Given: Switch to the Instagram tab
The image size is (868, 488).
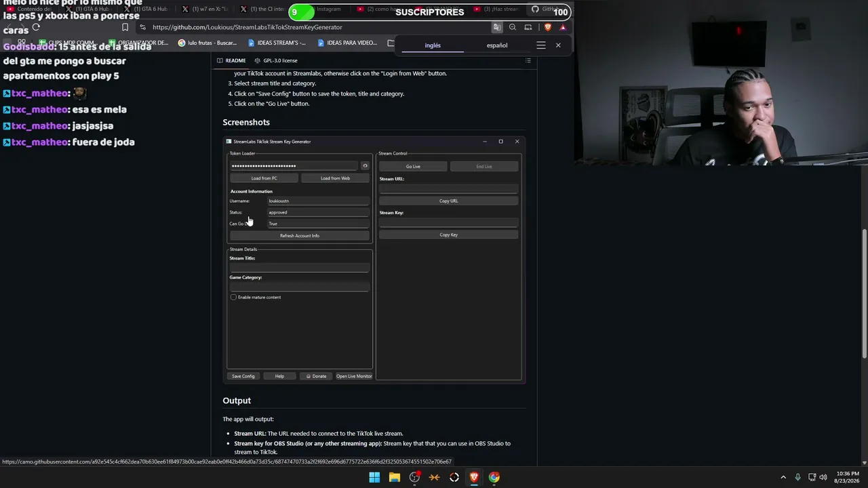Looking at the screenshot, I should pos(328,9).
